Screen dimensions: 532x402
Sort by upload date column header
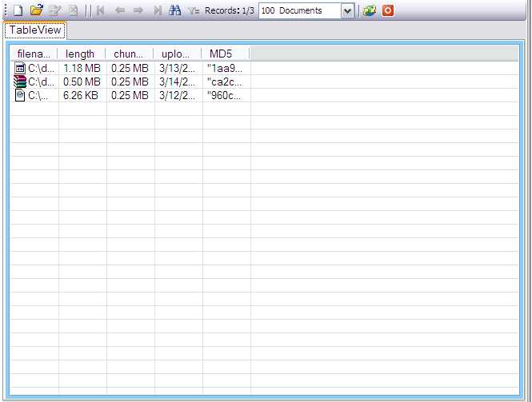point(177,54)
